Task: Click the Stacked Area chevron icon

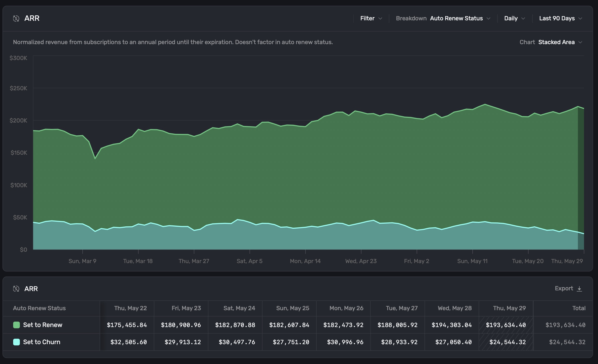Action: point(580,42)
